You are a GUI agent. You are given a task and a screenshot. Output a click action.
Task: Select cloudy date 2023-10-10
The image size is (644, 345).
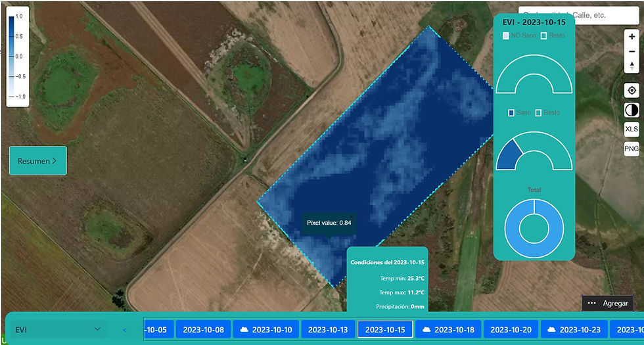pyautogui.click(x=266, y=329)
